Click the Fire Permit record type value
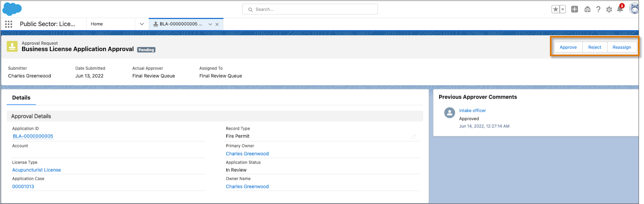 click(237, 136)
